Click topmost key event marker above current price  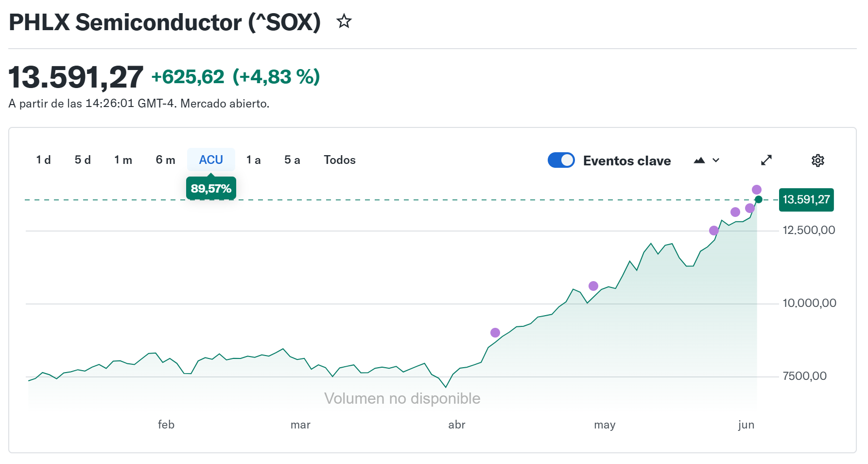(x=757, y=190)
